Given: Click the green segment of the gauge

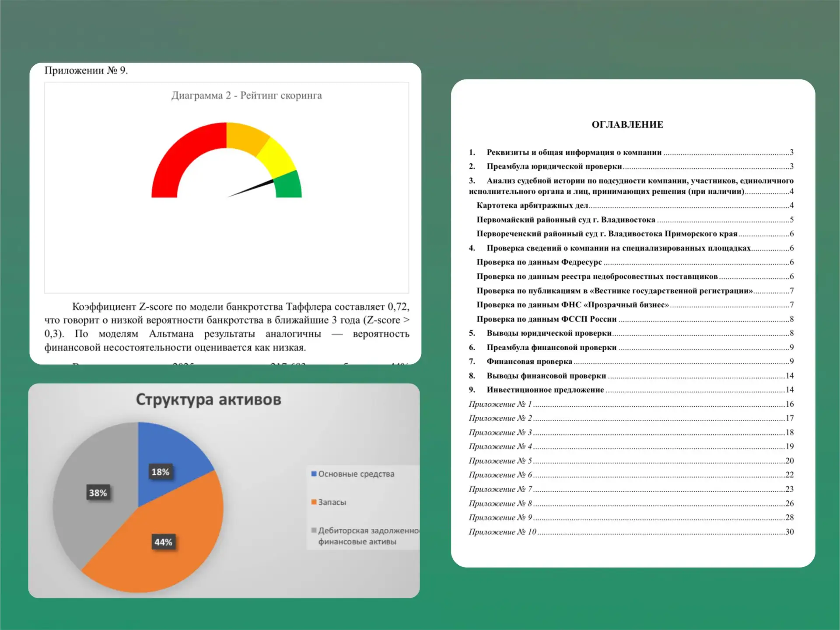Looking at the screenshot, I should (288, 185).
